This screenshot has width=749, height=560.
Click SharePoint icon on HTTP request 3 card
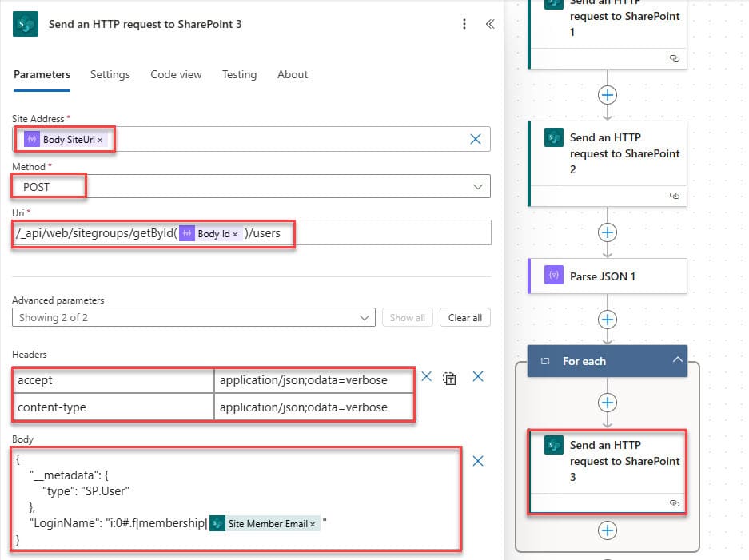[x=554, y=446]
